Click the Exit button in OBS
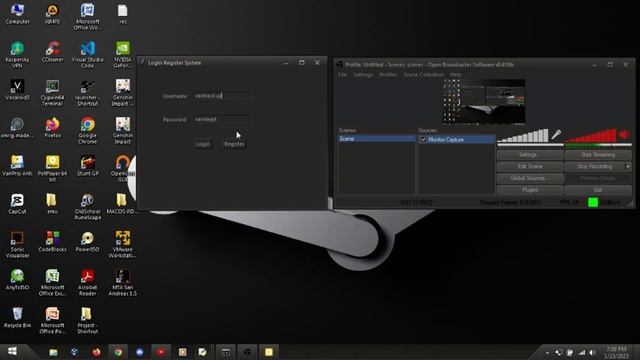Viewport: 640px width, 360px height. pos(598,190)
